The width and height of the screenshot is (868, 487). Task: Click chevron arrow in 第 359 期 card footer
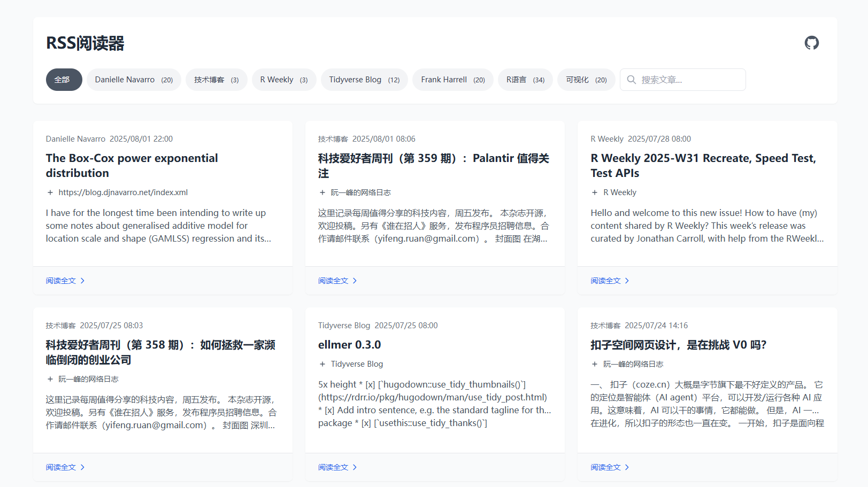click(x=355, y=281)
